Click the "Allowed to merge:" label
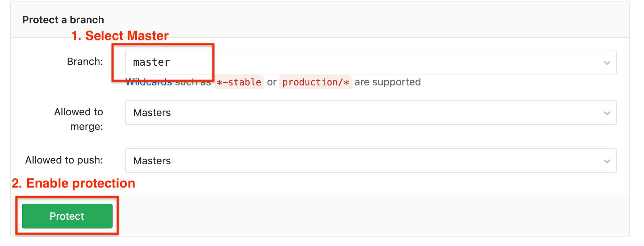 click(x=79, y=119)
